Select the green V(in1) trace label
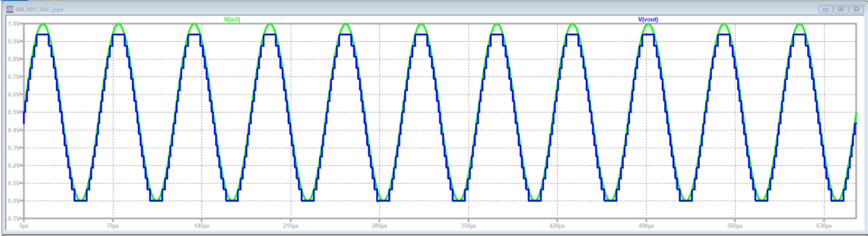This screenshot has height=236, width=868. pos(232,20)
